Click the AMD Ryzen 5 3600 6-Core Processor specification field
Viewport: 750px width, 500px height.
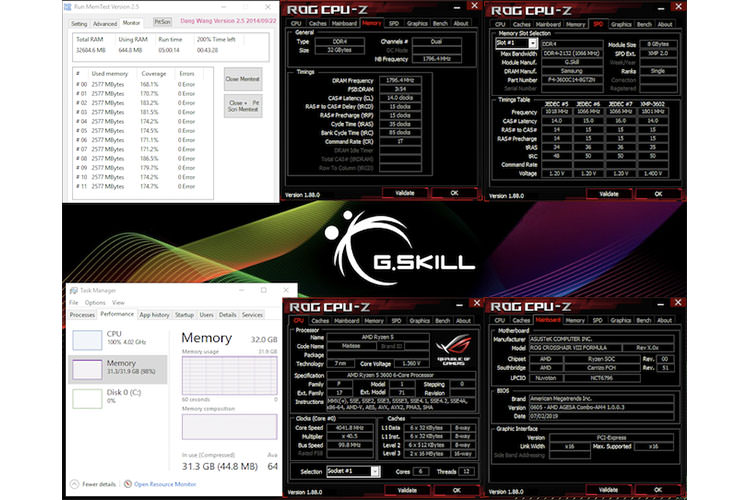(x=400, y=375)
